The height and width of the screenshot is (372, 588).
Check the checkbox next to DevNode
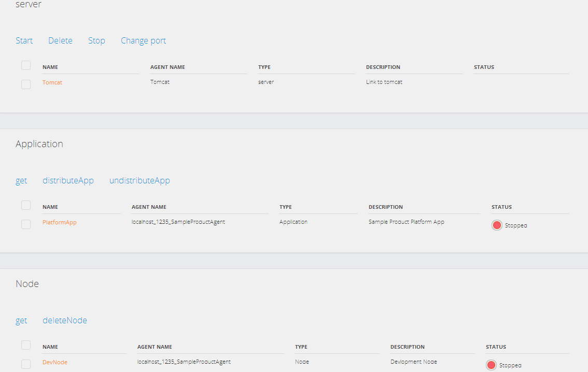pyautogui.click(x=26, y=364)
